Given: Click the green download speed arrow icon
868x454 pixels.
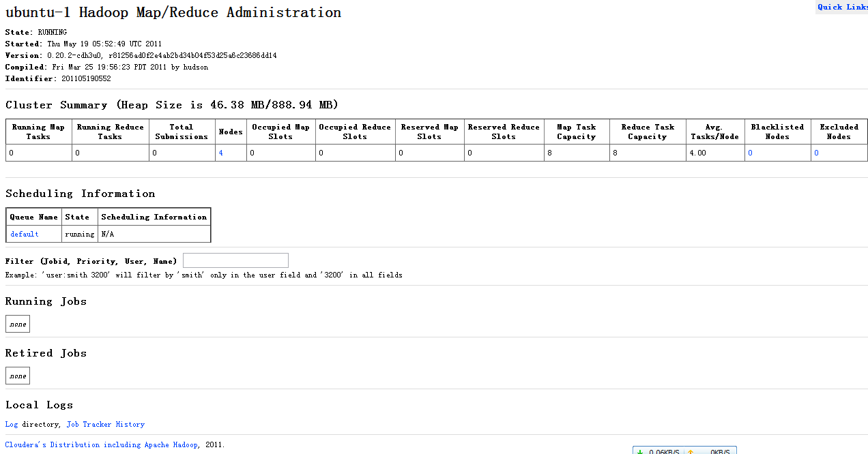Looking at the screenshot, I should 640,451.
